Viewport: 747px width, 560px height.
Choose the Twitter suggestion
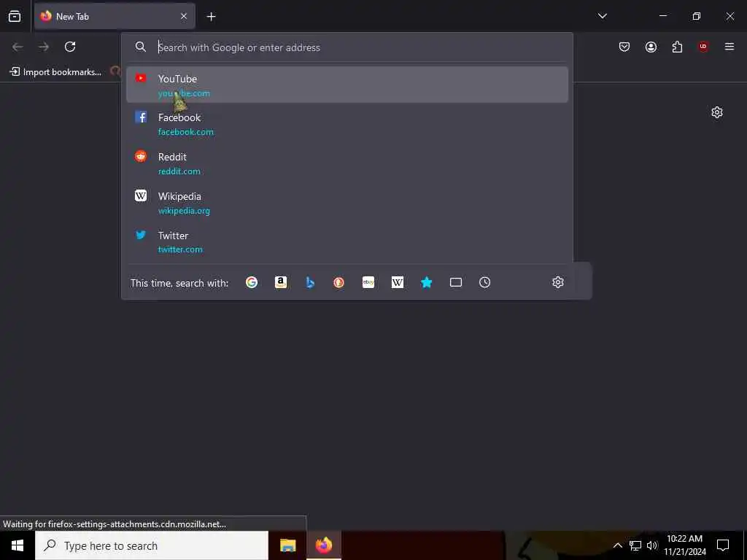click(x=347, y=242)
